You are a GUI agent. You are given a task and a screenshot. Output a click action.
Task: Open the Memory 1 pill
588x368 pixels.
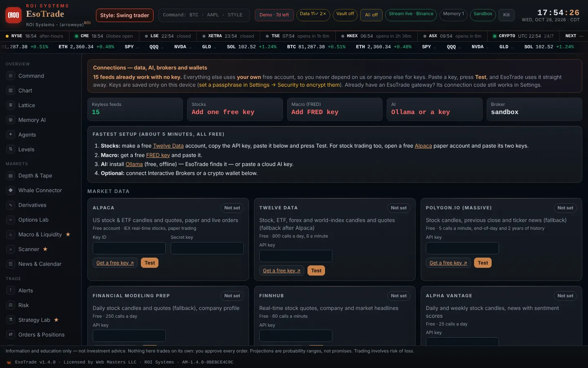(x=453, y=15)
